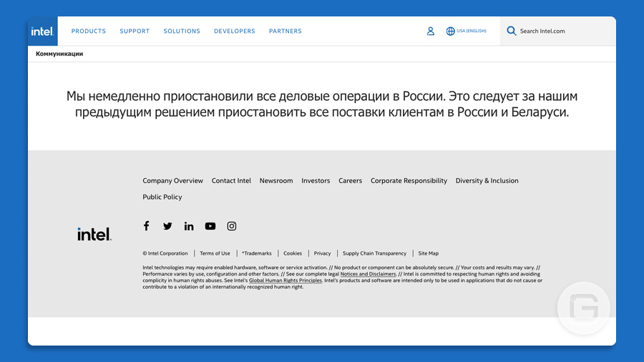Viewport: 644px width, 362px height.
Task: Open the Products menu
Action: (89, 31)
